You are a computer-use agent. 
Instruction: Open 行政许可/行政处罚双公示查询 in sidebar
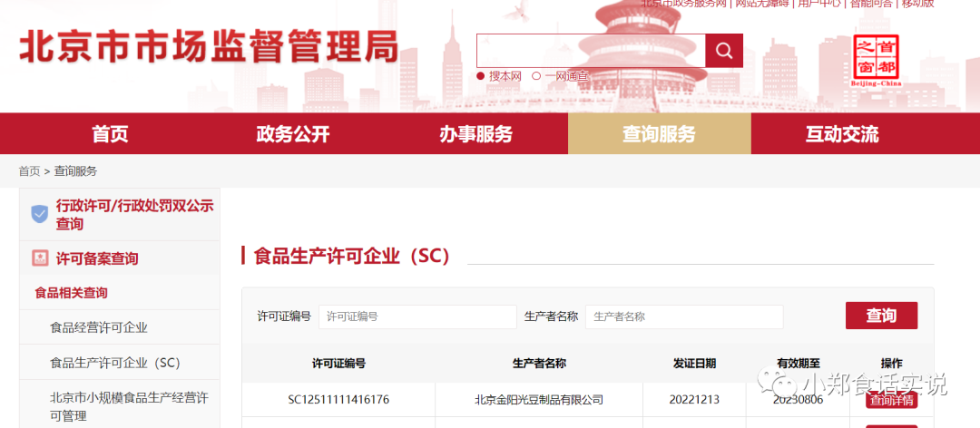[135, 214]
